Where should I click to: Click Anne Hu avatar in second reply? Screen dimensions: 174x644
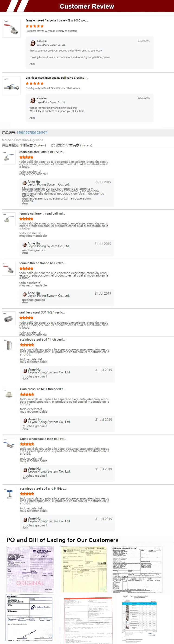point(32,100)
